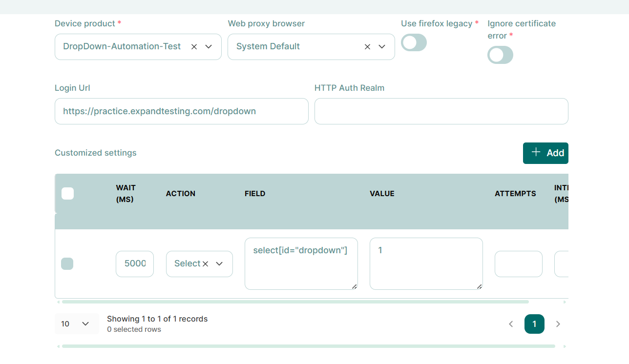Open the Action dropdown in the row
This screenshot has width=629, height=364.
tap(219, 264)
